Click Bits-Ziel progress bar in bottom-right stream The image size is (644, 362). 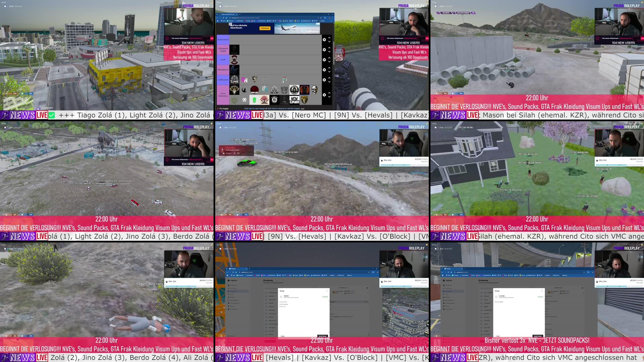(619, 286)
